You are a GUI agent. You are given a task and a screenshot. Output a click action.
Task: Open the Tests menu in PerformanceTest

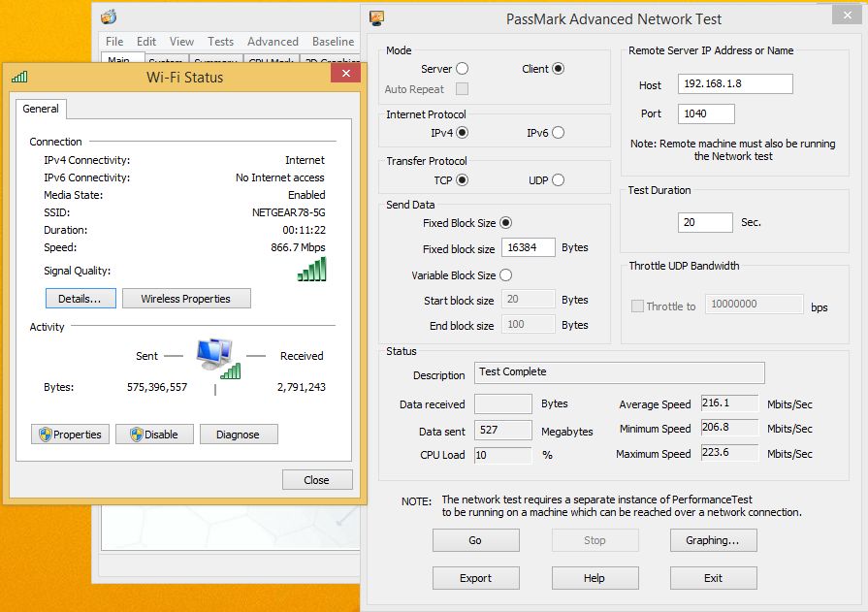pos(220,42)
